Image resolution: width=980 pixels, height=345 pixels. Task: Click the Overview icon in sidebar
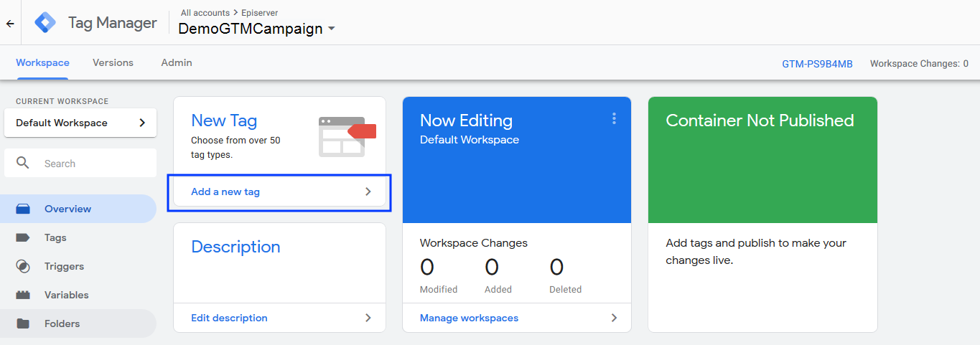[x=23, y=209]
